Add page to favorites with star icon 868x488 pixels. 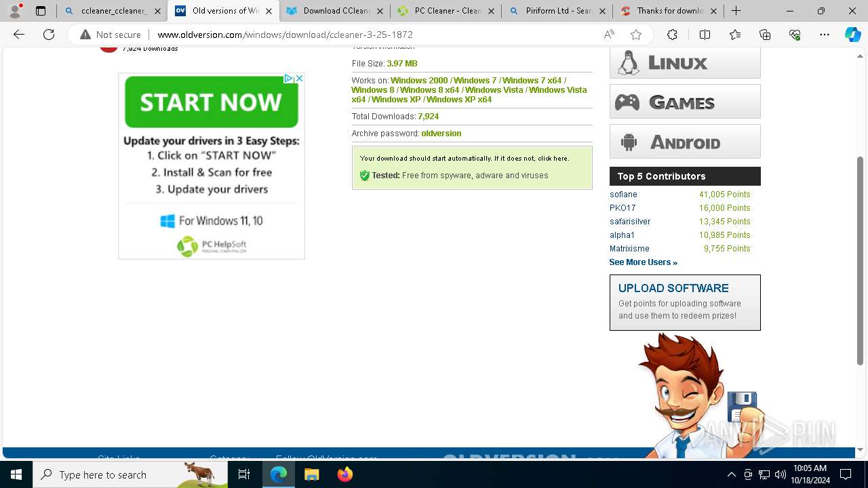point(635,35)
